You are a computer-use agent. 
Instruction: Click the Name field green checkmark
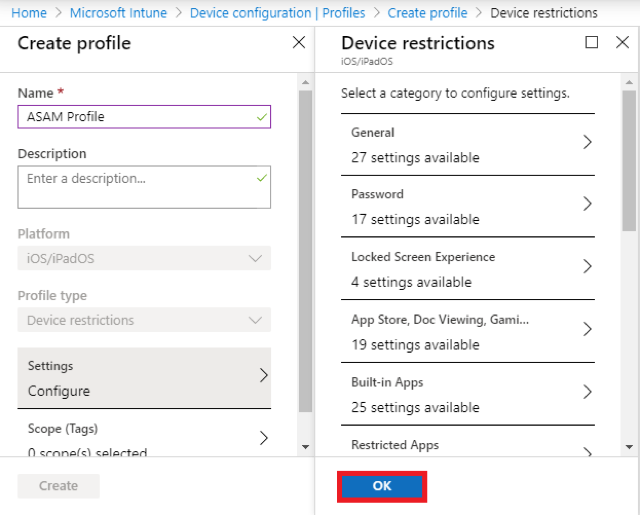(262, 118)
